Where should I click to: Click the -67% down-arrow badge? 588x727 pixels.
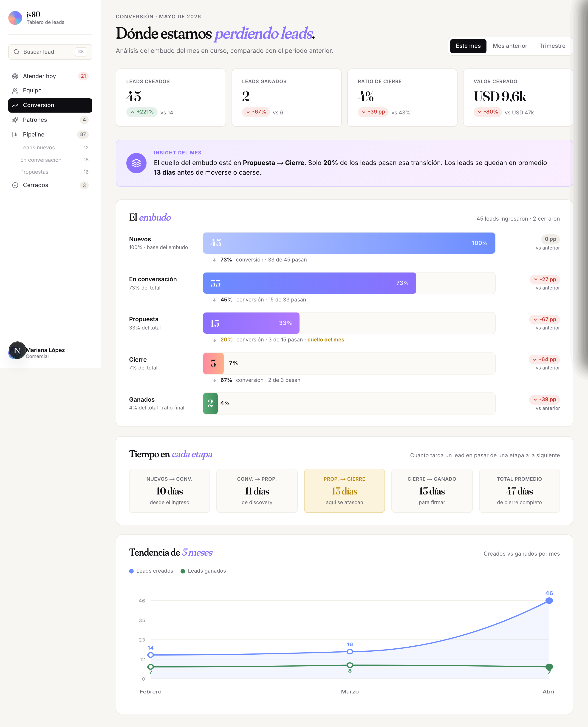pos(256,112)
